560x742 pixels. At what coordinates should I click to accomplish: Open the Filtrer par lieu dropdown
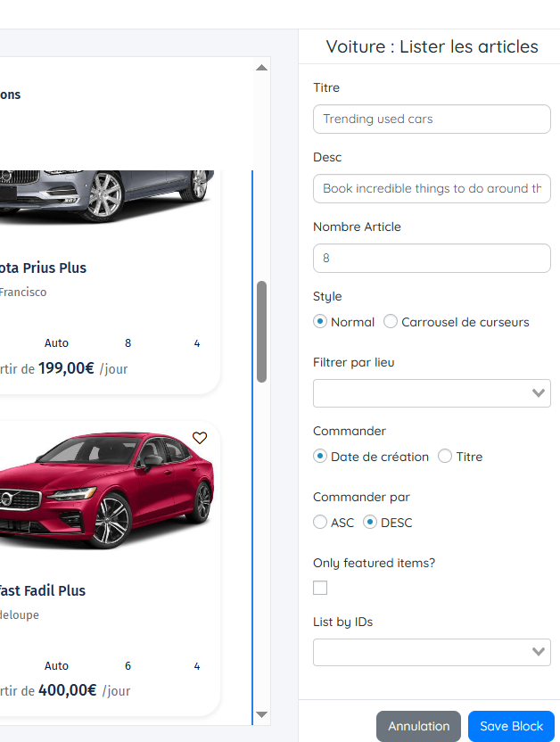432,393
